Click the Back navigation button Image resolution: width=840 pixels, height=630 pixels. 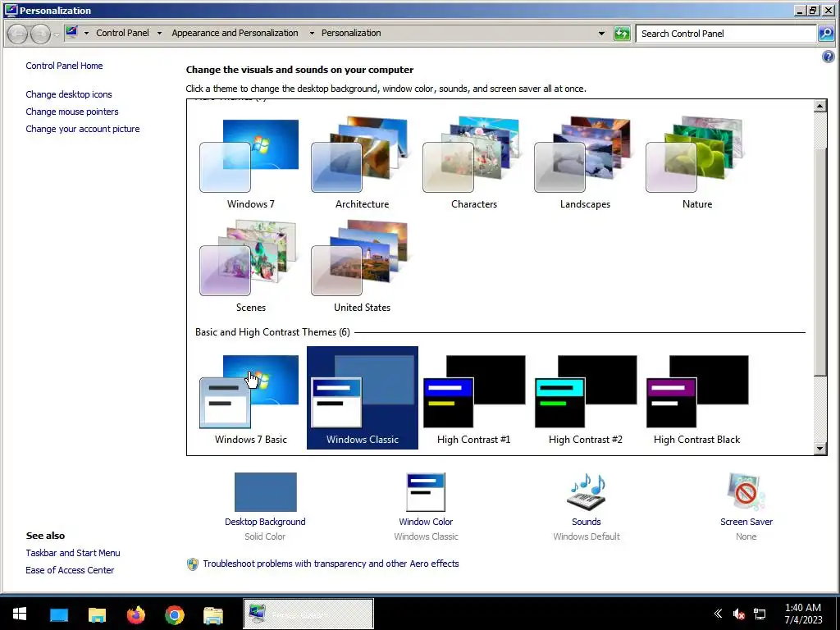18,34
